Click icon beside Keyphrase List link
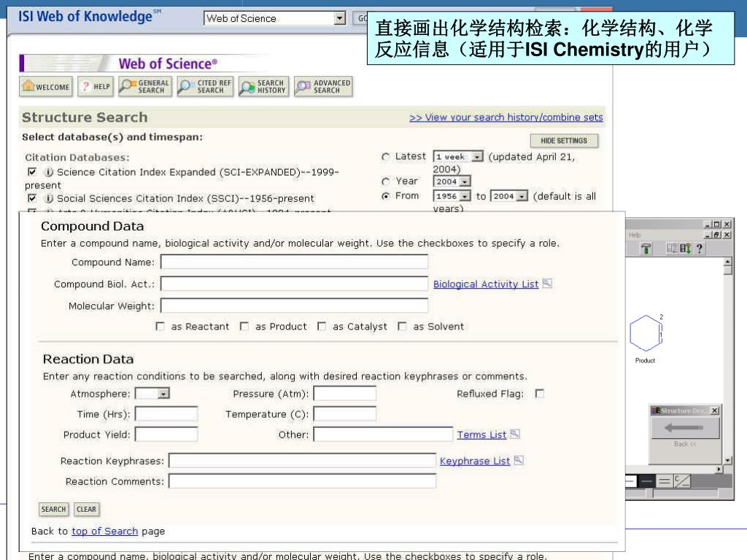 pos(519,460)
